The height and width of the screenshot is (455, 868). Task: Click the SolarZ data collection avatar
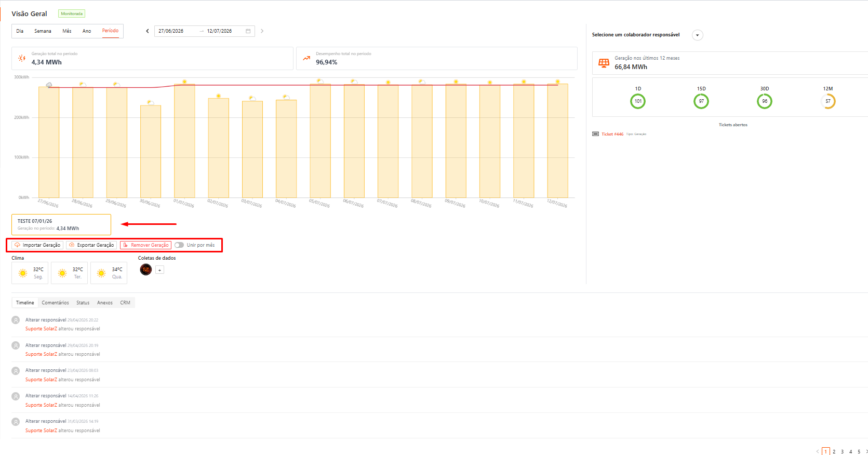tap(146, 270)
